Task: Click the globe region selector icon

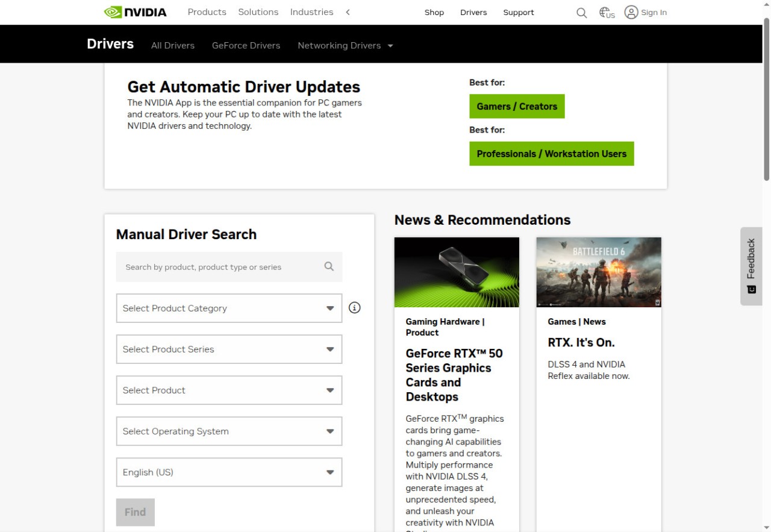Action: [x=607, y=13]
